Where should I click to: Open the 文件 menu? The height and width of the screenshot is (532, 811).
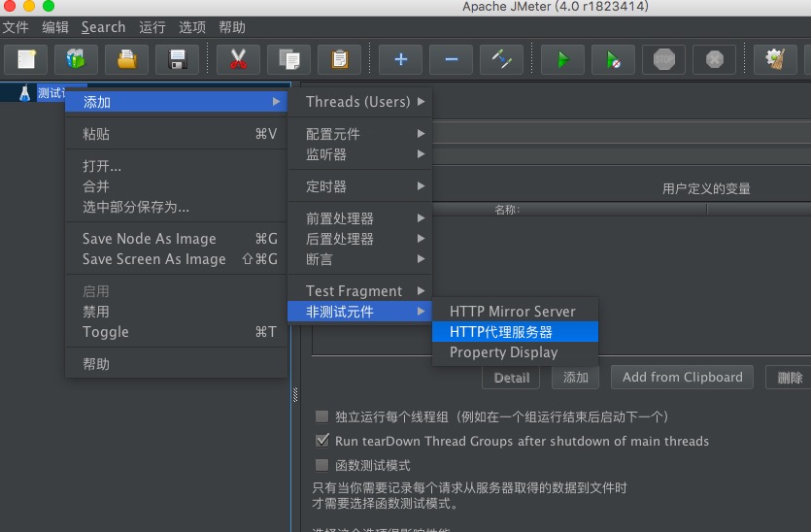pos(16,27)
